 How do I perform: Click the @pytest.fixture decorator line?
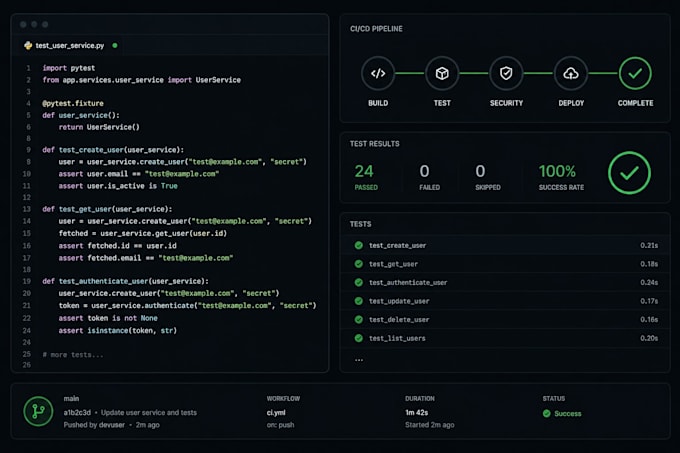[x=73, y=103]
